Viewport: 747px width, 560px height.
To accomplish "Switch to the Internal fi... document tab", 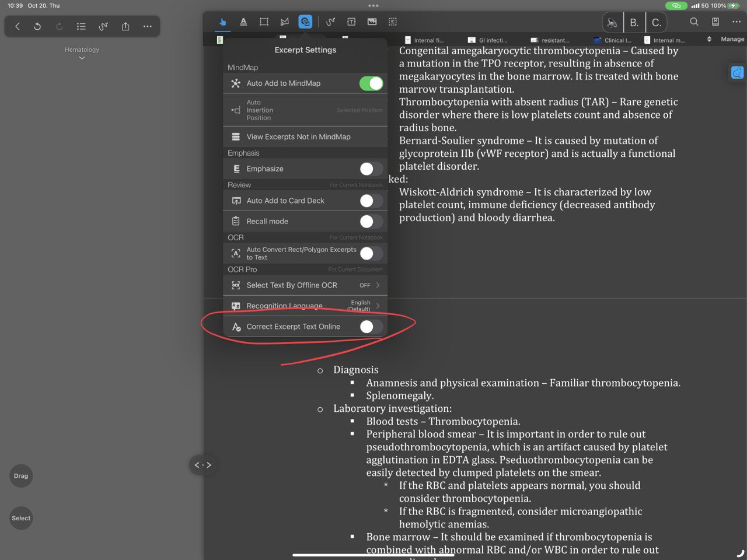I will pyautogui.click(x=424, y=40).
